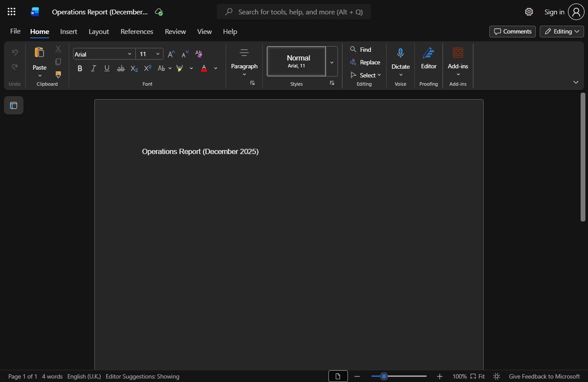Click Replace in Editing group
This screenshot has width=588, height=382.
(365, 62)
